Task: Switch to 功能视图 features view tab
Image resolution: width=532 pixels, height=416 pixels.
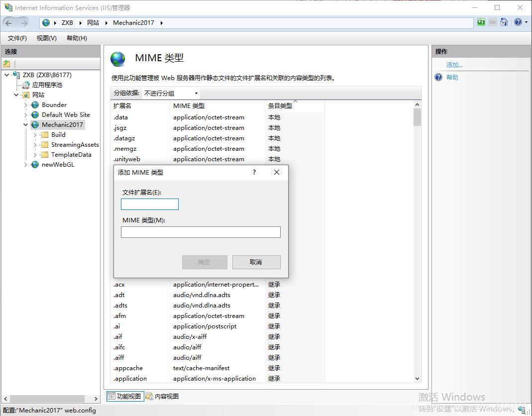Action: point(125,396)
